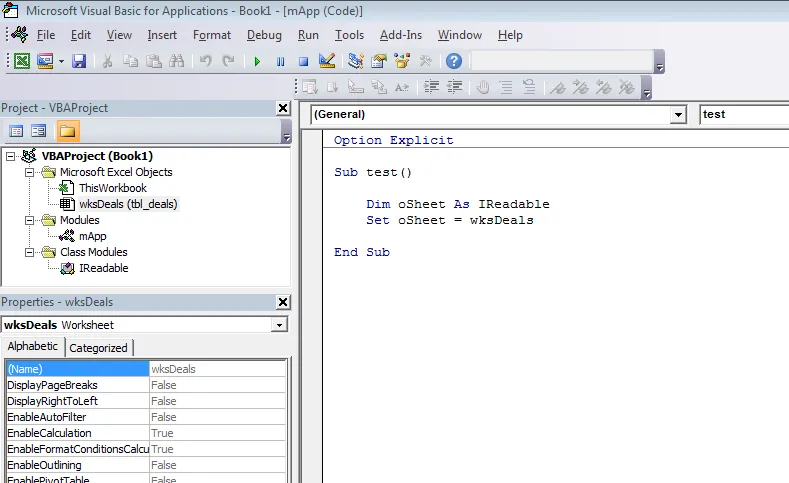The image size is (789, 483).
Task: Open the Toolbox icon
Action: pos(426,61)
